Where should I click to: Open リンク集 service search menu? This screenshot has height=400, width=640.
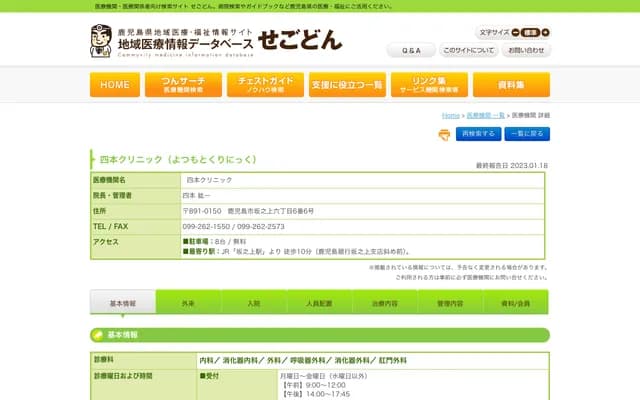[429, 85]
